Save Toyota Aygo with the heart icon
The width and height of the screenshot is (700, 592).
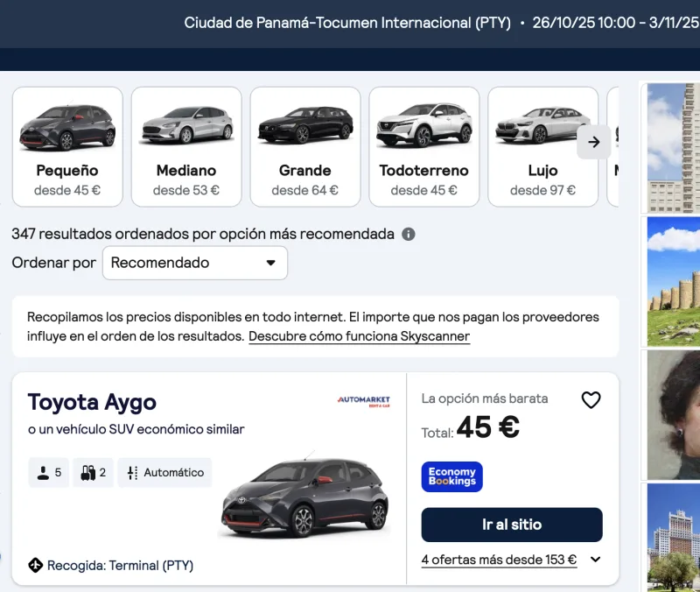(x=591, y=400)
